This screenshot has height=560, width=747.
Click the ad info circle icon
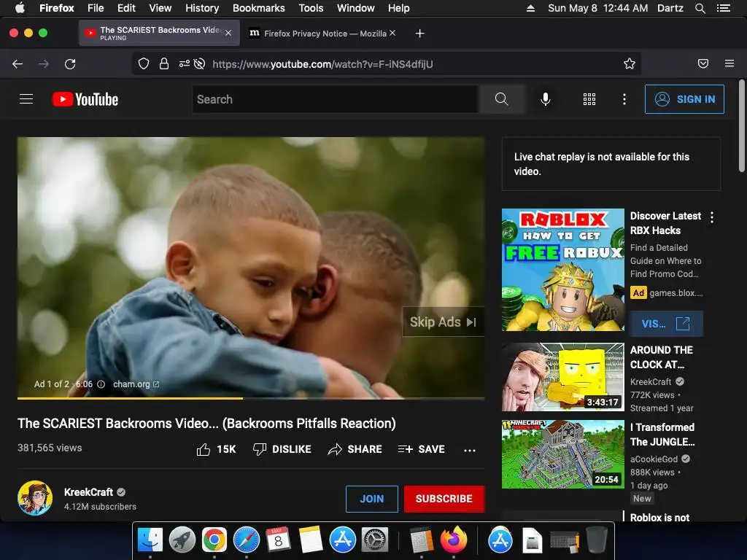click(x=101, y=384)
